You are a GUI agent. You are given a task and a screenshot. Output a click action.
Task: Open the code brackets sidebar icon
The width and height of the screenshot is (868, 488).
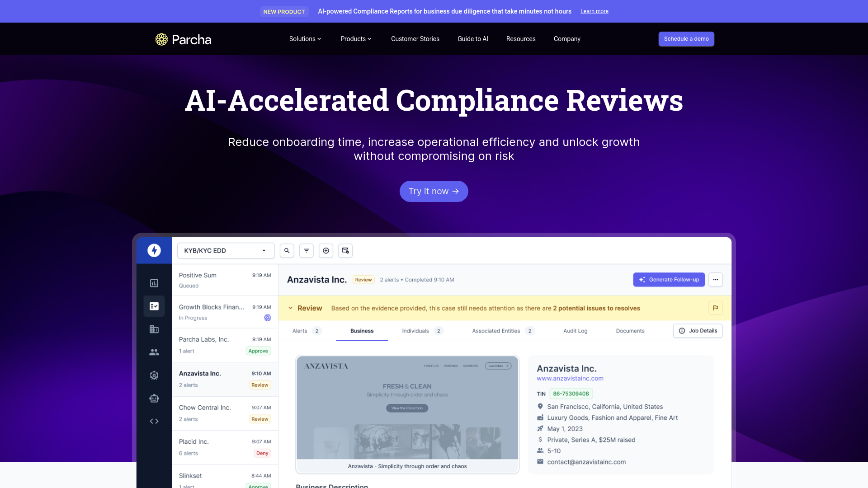(x=154, y=421)
